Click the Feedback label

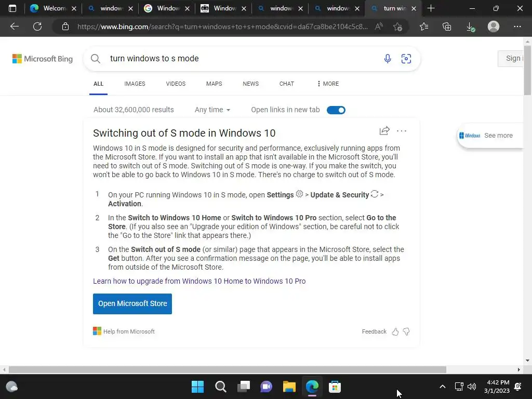tap(374, 331)
